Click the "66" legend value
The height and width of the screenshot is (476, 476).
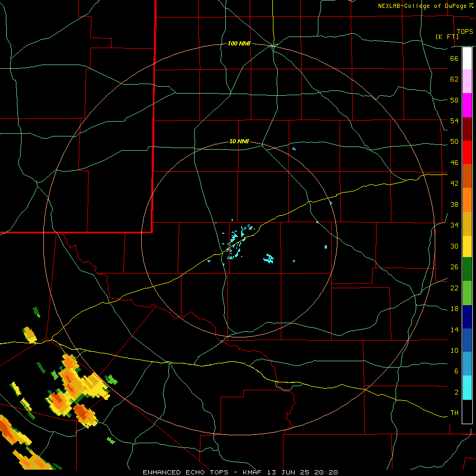(454, 58)
